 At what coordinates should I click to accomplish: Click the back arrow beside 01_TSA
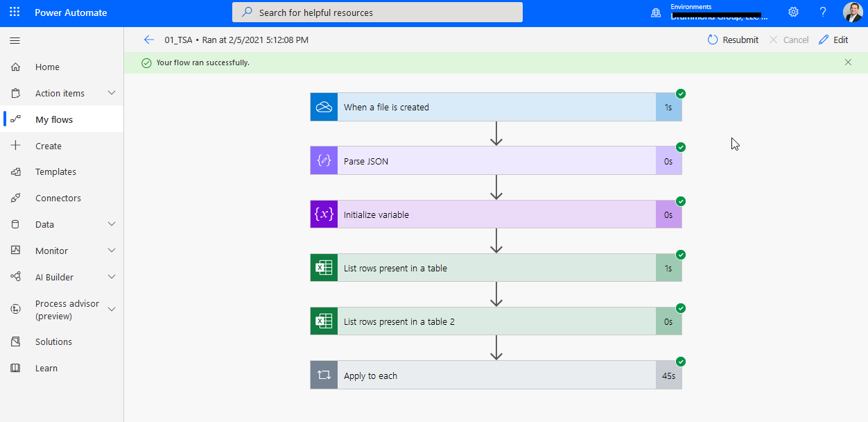tap(148, 40)
